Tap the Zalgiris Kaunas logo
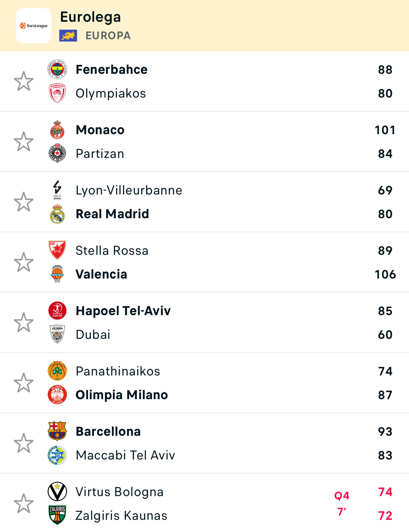 click(57, 515)
